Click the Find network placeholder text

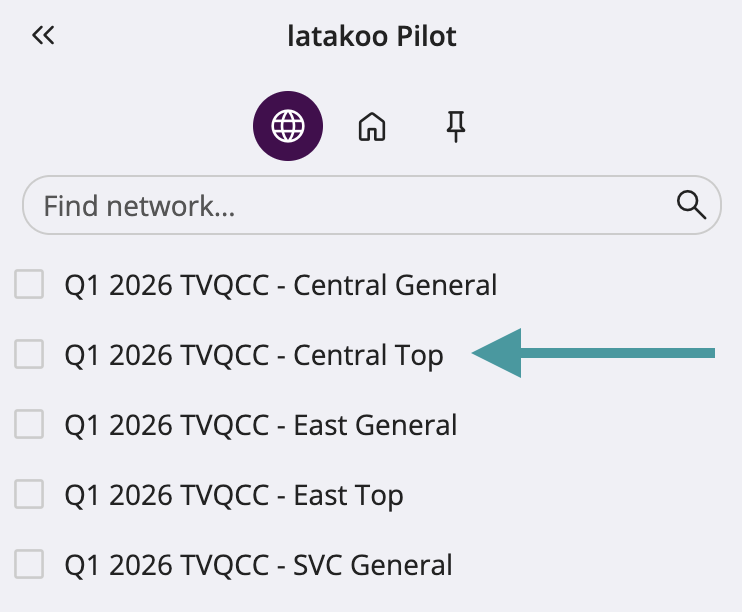click(x=139, y=206)
